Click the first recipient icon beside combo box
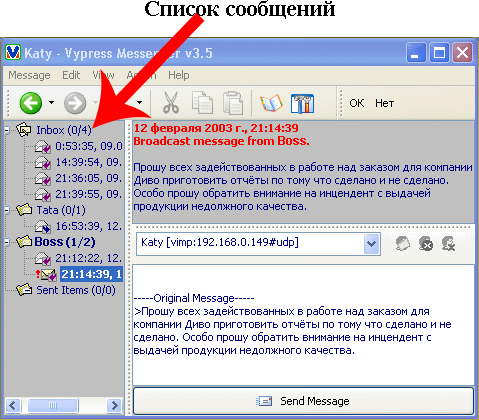Screen dimensions: 479x420 pos(403,244)
